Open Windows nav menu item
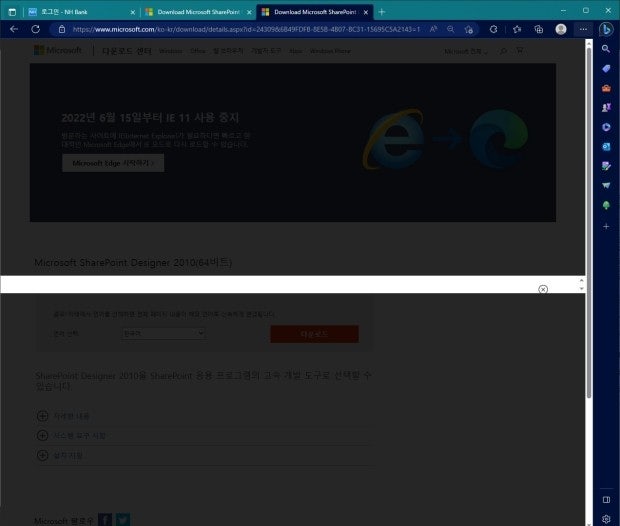 [x=170, y=51]
